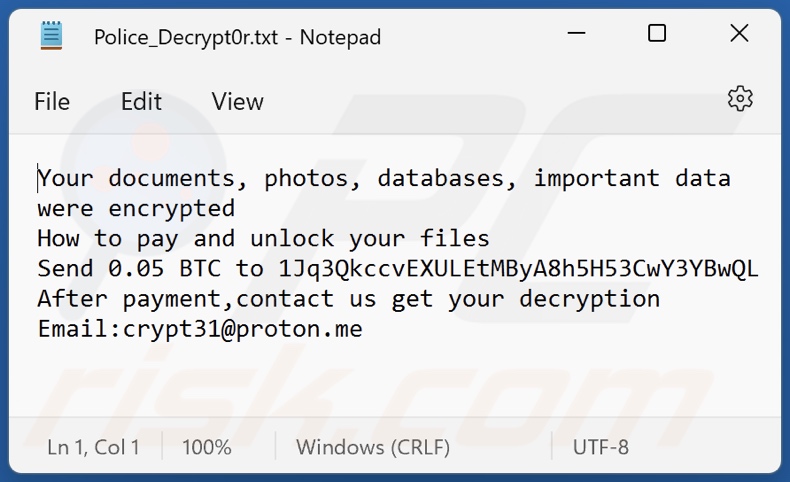Click the Police_Decrypt0r.txt title bar text
This screenshot has height=482, width=790.
tap(237, 37)
